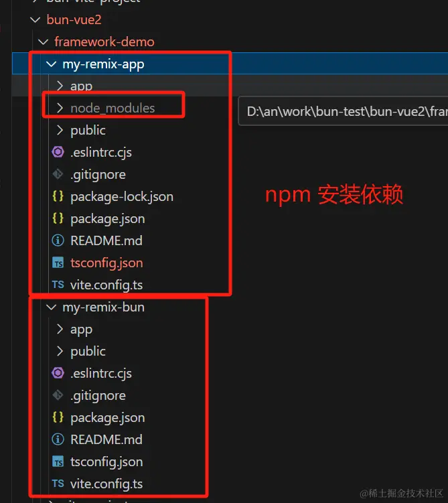Open the package-lock.json file
Viewport: 448px width, 503px height.
122,197
